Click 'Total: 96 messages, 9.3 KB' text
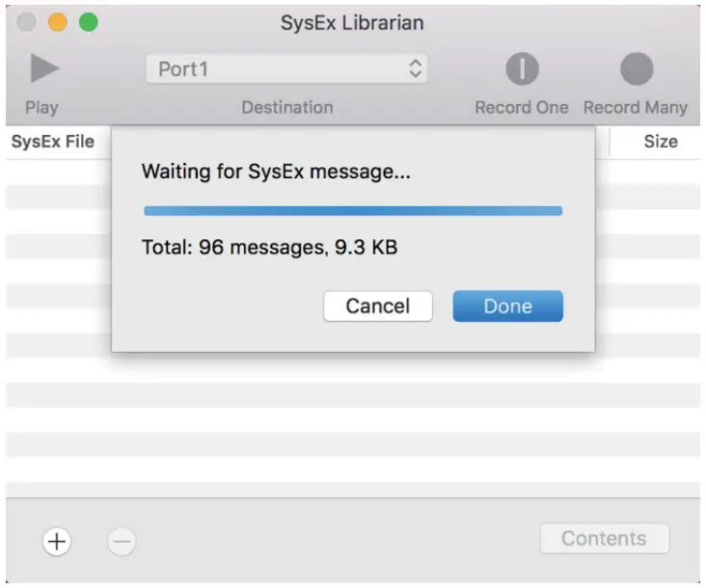706x588 pixels. [x=270, y=247]
